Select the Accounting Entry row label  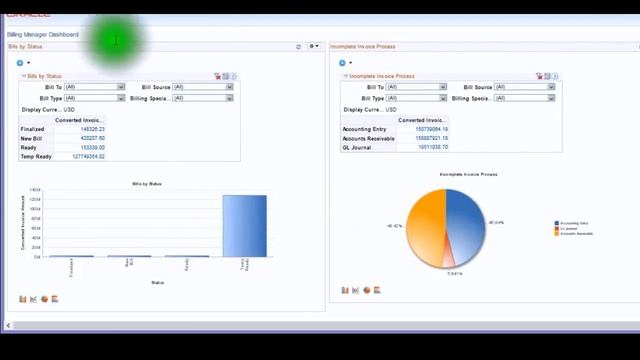coord(364,129)
